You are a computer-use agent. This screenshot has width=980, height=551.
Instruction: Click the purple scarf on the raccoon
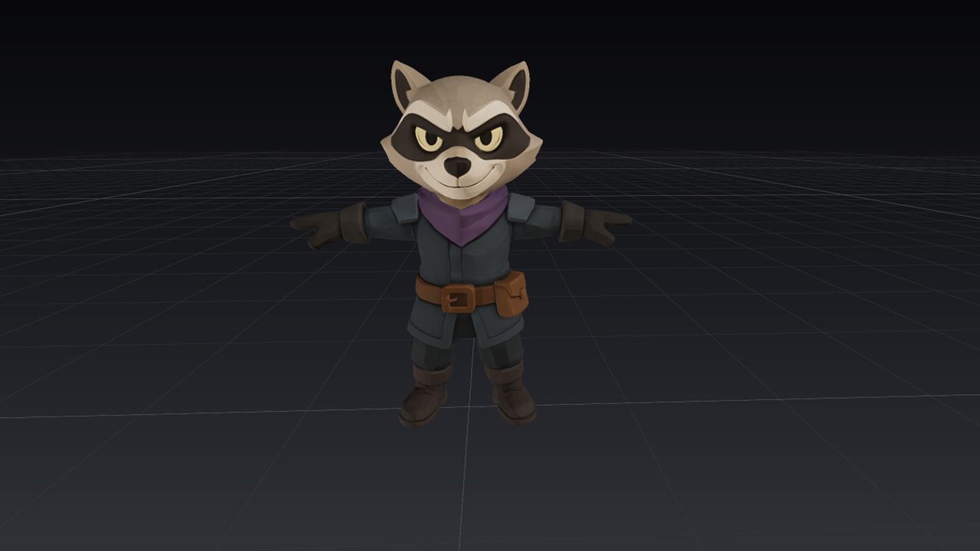pyautogui.click(x=462, y=216)
